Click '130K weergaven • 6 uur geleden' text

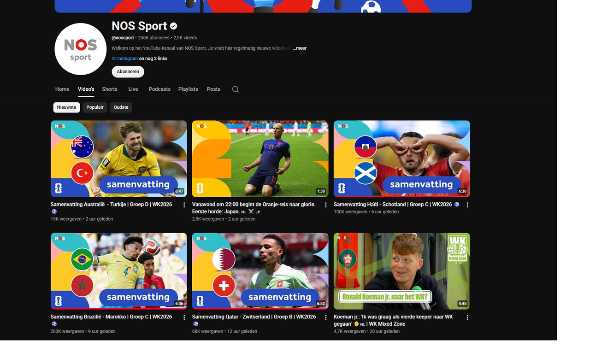pos(366,212)
